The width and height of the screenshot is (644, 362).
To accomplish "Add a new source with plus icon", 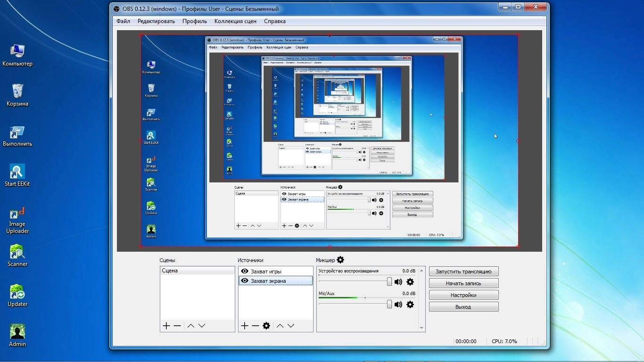I will (x=244, y=326).
